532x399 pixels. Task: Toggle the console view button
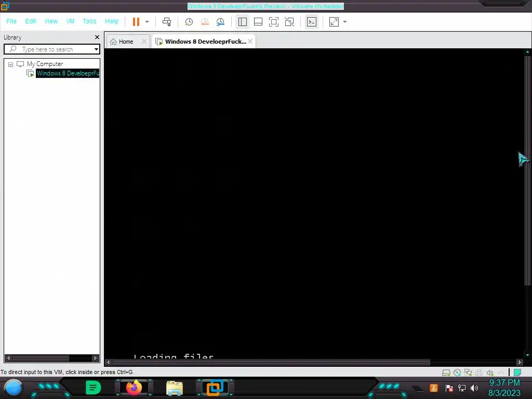click(x=312, y=22)
